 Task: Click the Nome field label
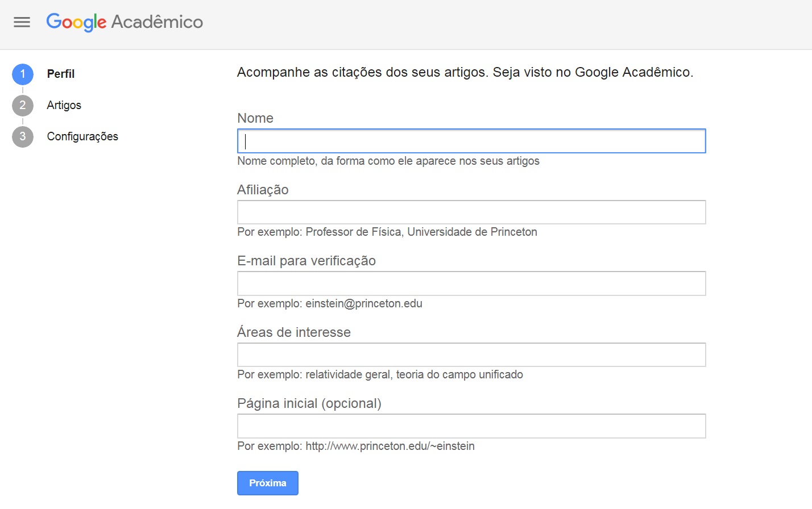[x=255, y=118]
